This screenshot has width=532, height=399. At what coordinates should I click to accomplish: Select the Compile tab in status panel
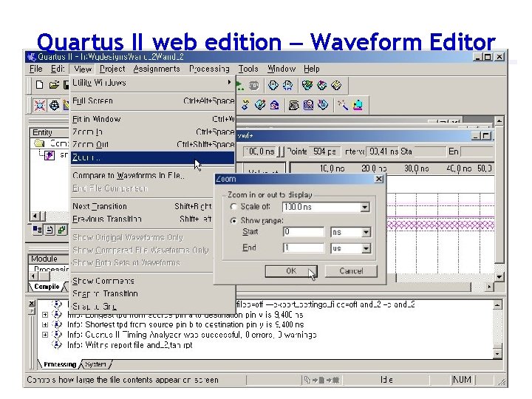point(47,287)
